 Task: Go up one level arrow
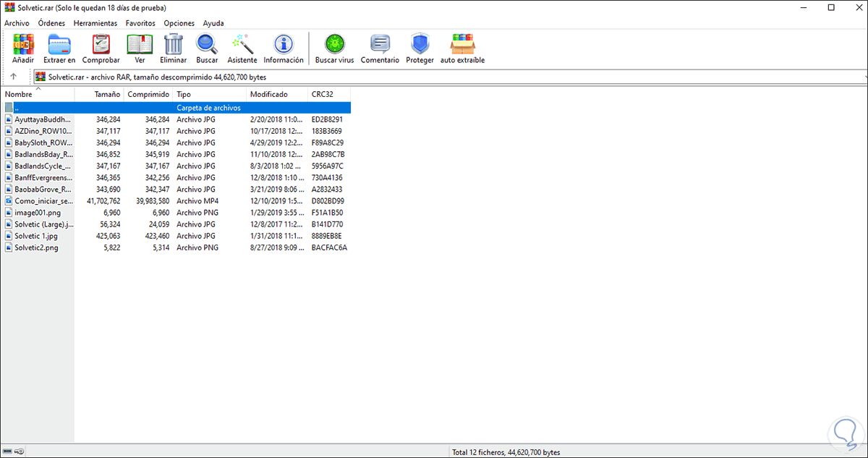[x=14, y=77]
